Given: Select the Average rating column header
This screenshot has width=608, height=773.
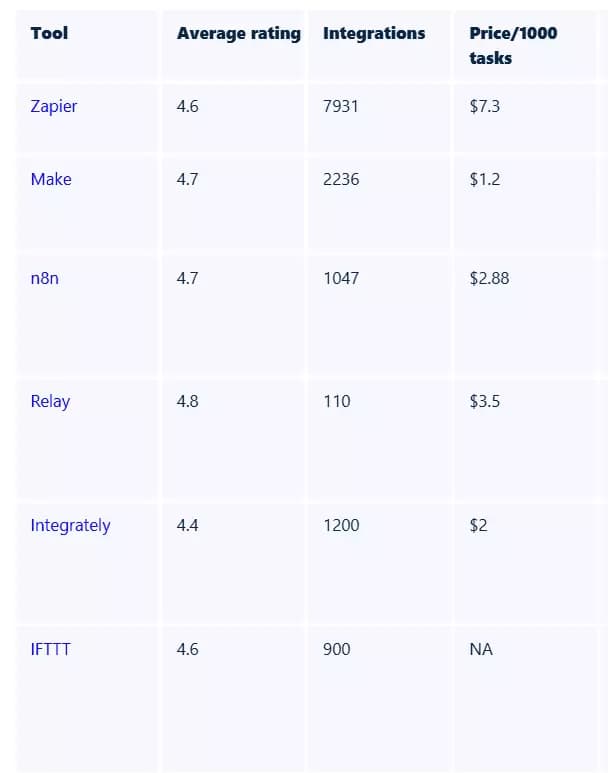Looking at the screenshot, I should tap(239, 34).
